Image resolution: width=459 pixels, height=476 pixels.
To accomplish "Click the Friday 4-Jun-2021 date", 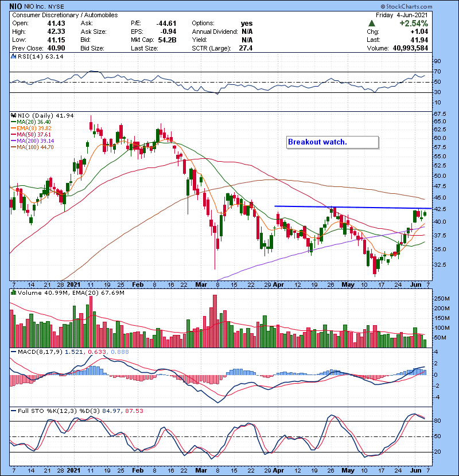I will (402, 15).
